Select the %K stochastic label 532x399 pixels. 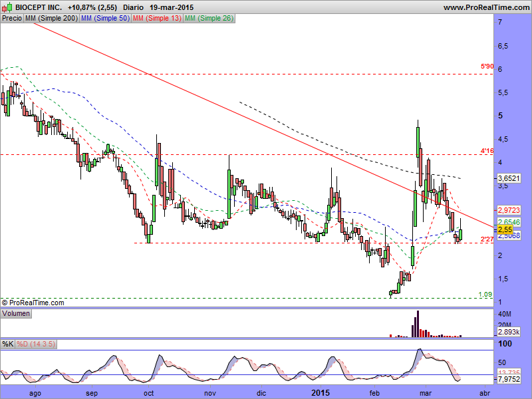(x=8, y=344)
